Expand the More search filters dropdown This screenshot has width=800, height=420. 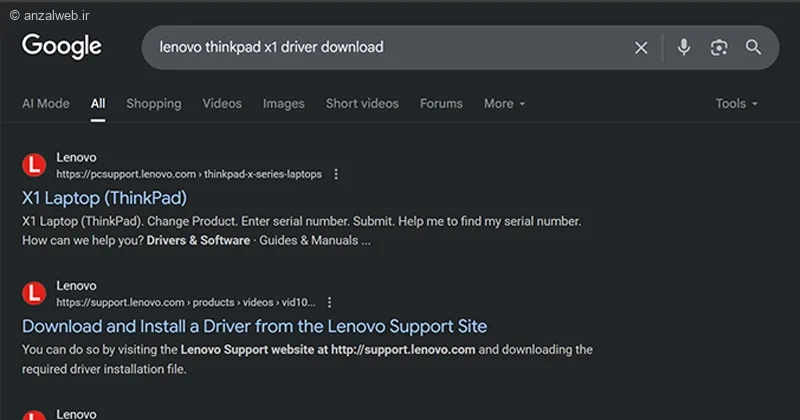coord(504,104)
